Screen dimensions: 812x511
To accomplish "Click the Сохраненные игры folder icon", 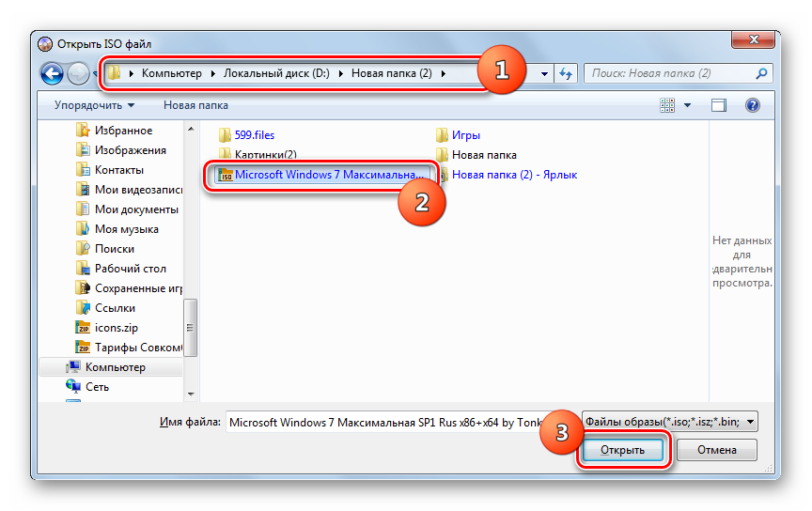I will [83, 287].
